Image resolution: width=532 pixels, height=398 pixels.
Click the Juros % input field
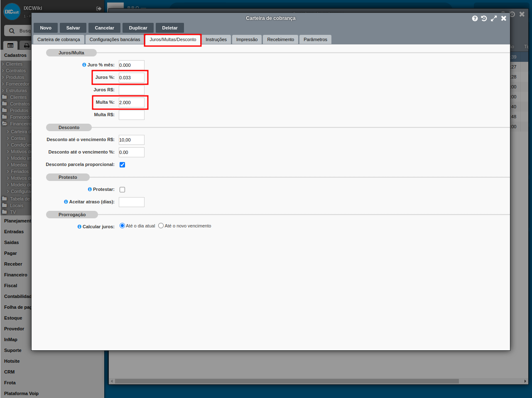tap(132, 78)
